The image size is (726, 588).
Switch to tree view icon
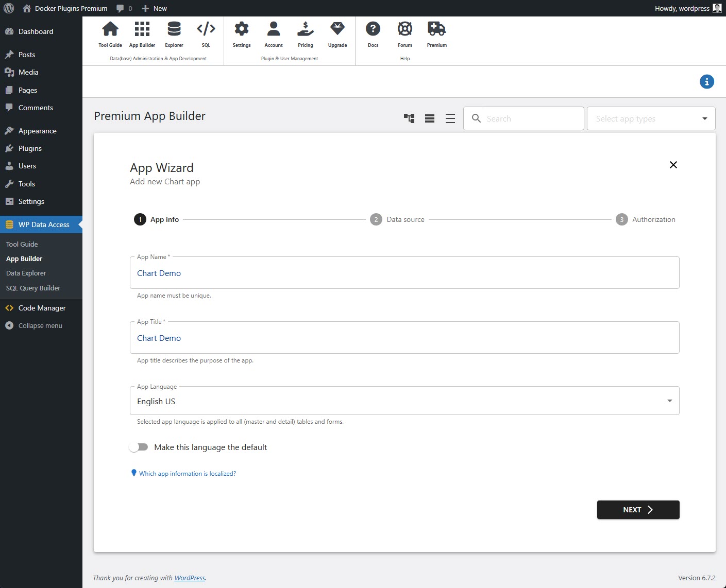coord(409,118)
